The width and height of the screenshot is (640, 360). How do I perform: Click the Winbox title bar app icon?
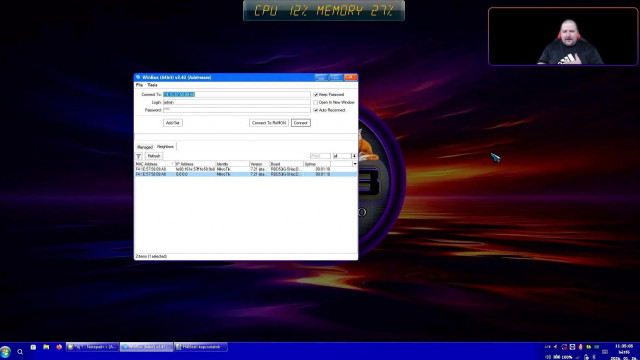pyautogui.click(x=138, y=77)
